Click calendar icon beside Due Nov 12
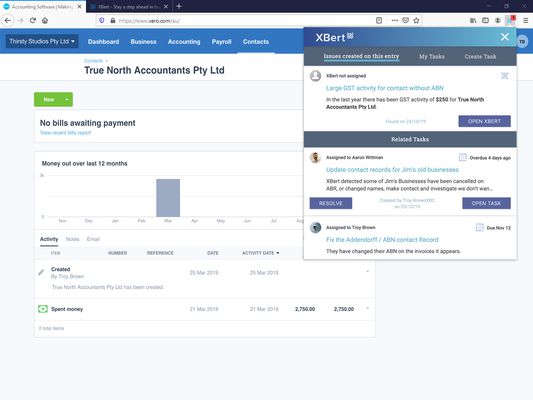The height and width of the screenshot is (400, 533). (479, 227)
